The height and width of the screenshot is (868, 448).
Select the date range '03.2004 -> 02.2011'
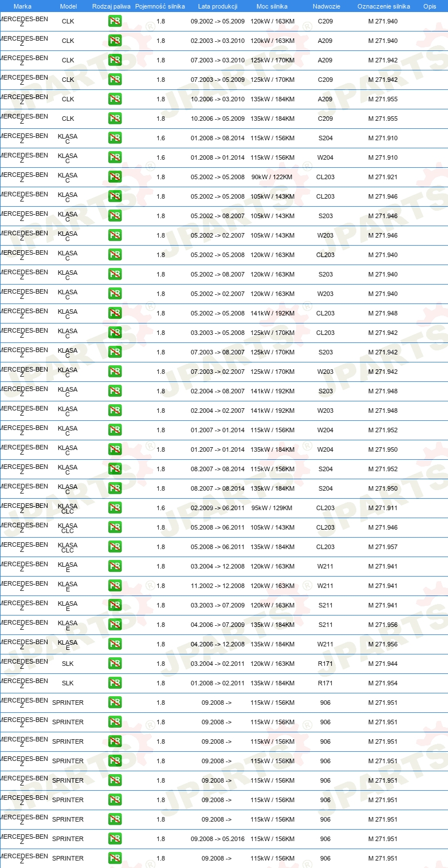218,664
